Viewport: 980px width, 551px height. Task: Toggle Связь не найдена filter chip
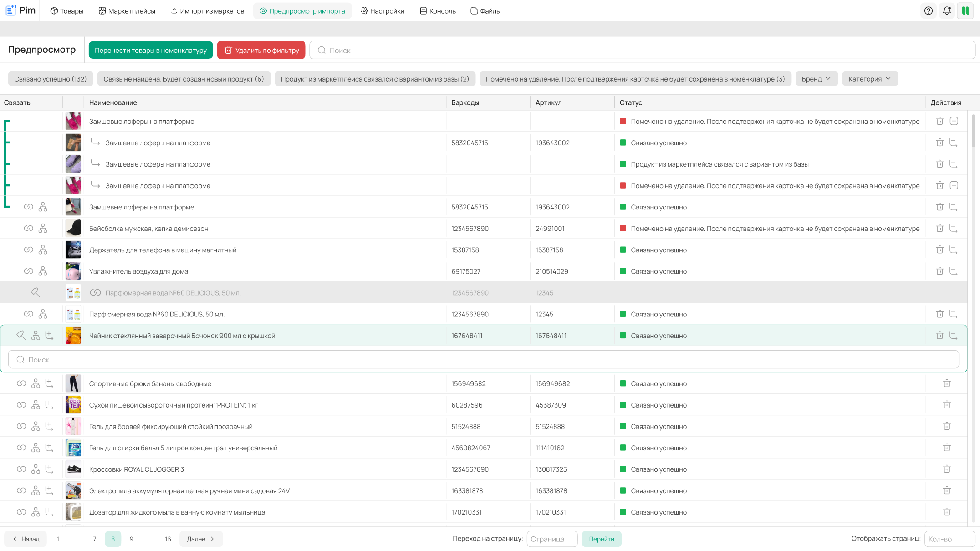coord(184,79)
